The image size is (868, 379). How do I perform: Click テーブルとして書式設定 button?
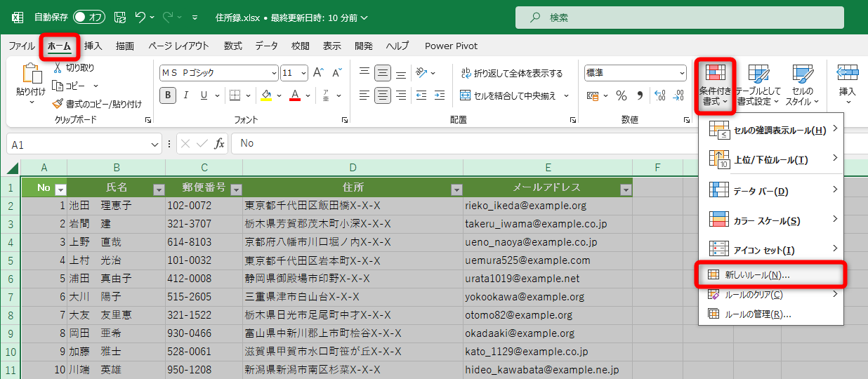pyautogui.click(x=758, y=85)
